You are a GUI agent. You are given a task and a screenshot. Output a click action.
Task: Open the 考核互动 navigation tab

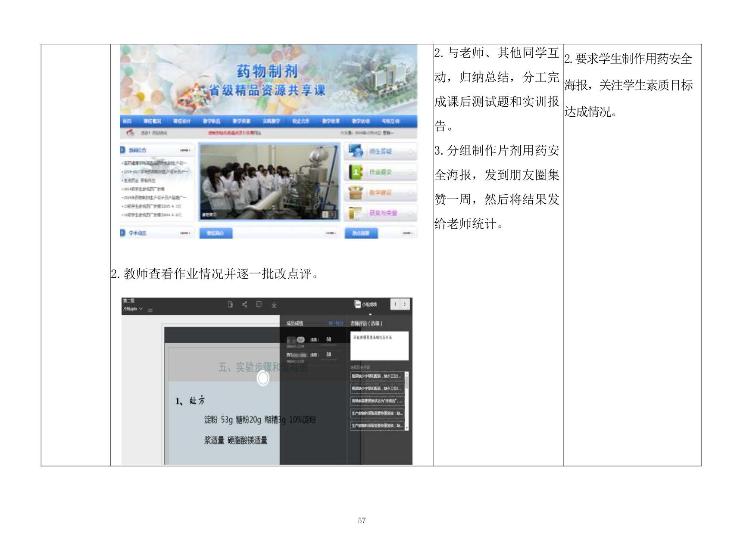[x=390, y=121]
